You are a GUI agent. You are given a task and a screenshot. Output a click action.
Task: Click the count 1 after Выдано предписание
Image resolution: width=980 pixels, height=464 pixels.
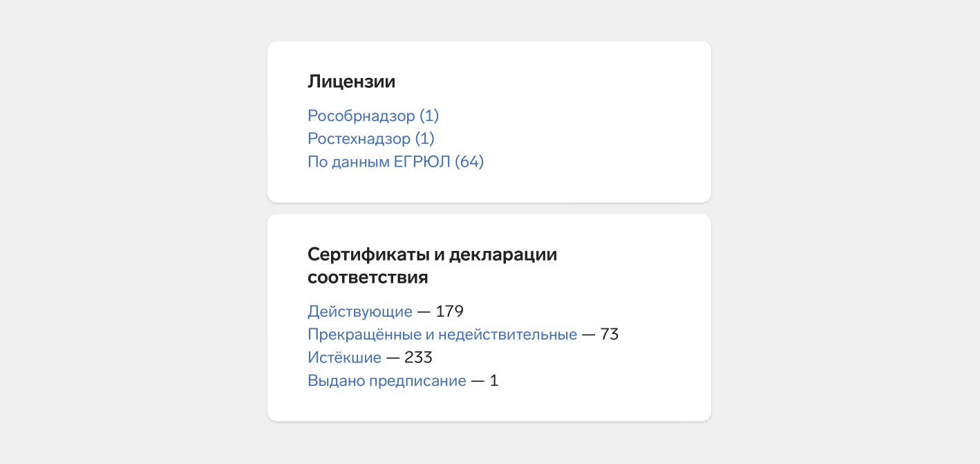click(493, 380)
